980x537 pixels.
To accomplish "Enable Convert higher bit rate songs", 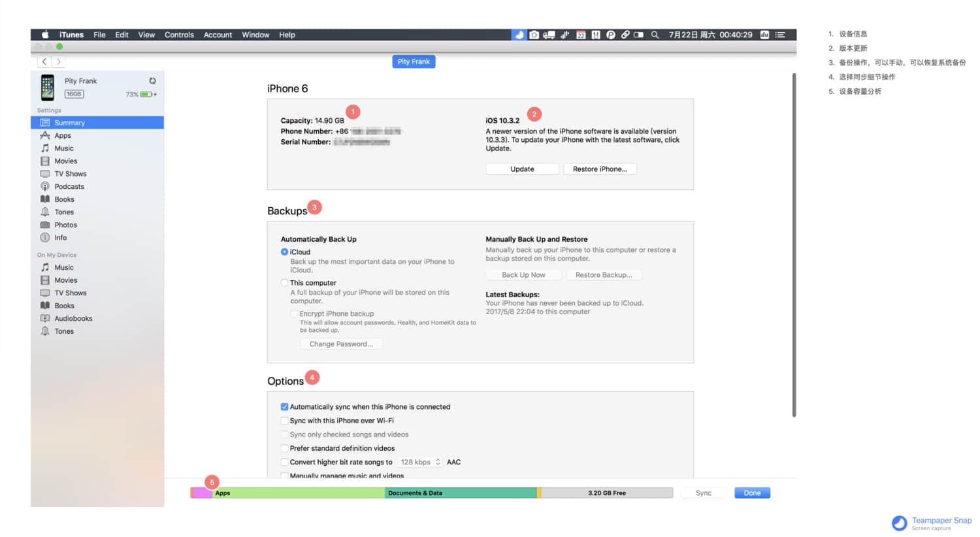I will coord(284,462).
